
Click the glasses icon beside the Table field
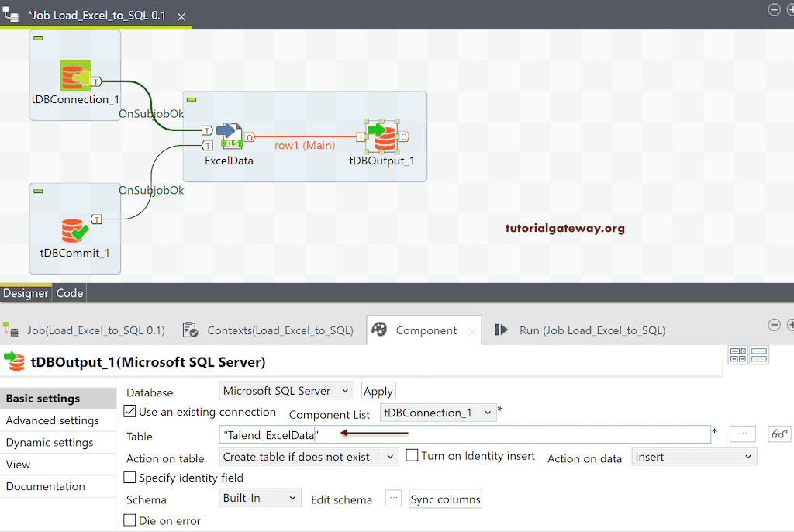[x=778, y=434]
